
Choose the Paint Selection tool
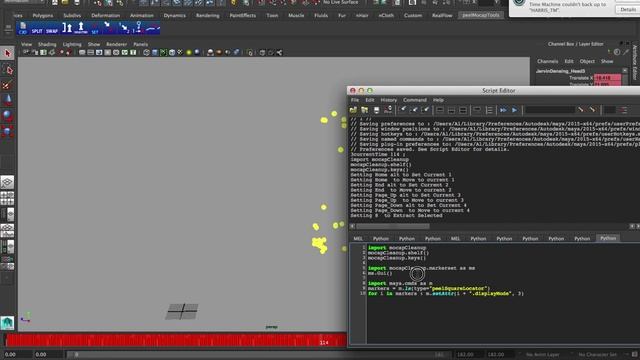click(7, 85)
